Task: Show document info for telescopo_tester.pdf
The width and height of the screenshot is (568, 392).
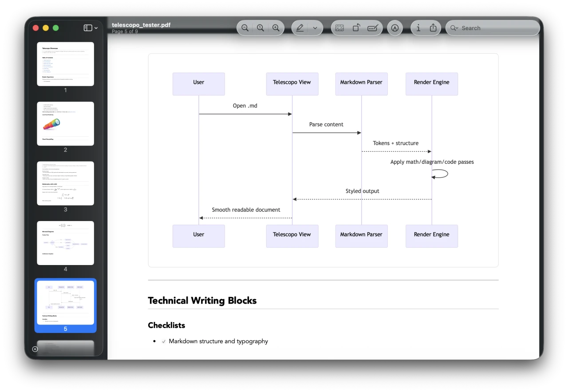Action: pyautogui.click(x=418, y=28)
